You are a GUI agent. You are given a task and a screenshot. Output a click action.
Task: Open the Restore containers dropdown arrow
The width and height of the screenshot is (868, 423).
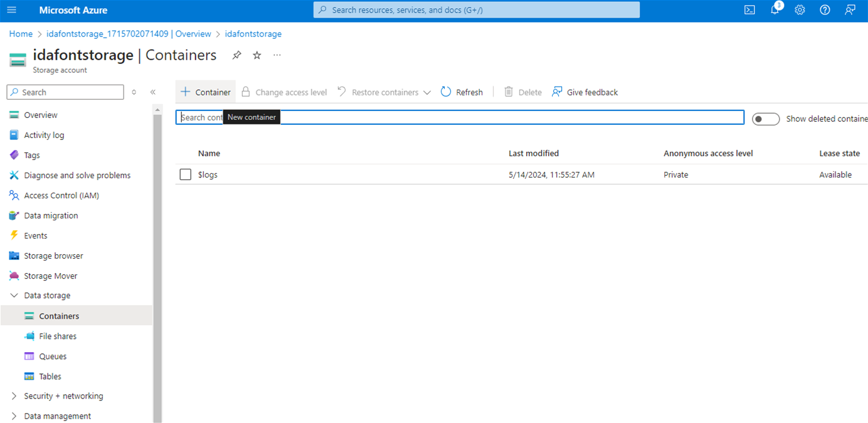pyautogui.click(x=427, y=92)
